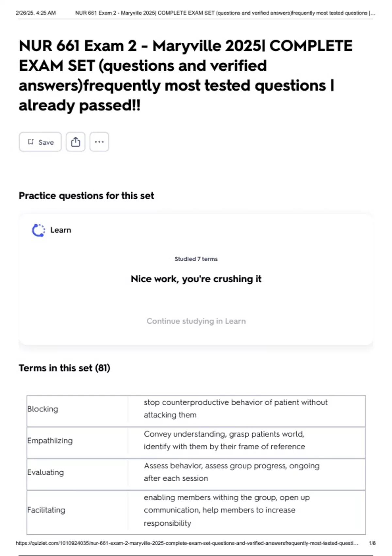Select the Blocking term
The height and width of the screenshot is (556, 392).
pos(43,409)
